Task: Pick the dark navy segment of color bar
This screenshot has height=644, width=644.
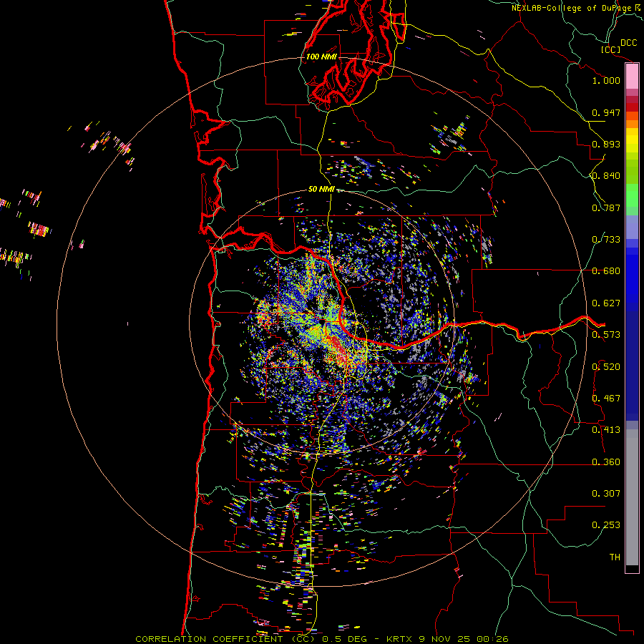Action: click(632, 366)
